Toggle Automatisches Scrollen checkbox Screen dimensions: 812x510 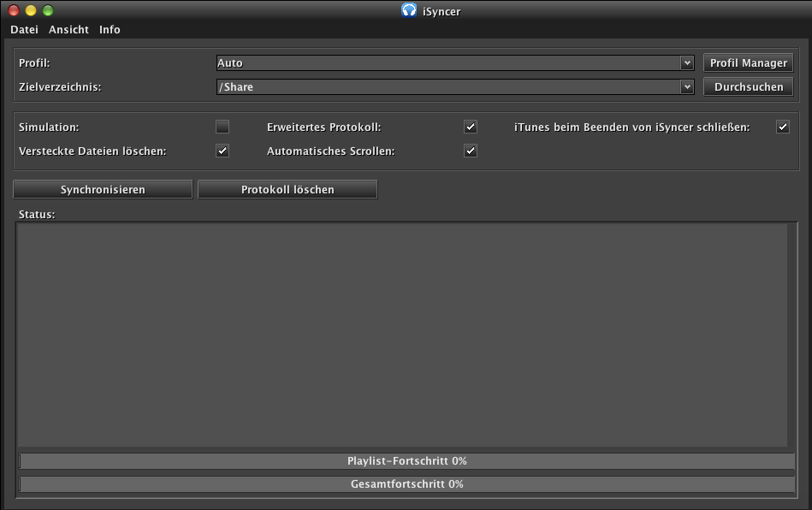(471, 151)
